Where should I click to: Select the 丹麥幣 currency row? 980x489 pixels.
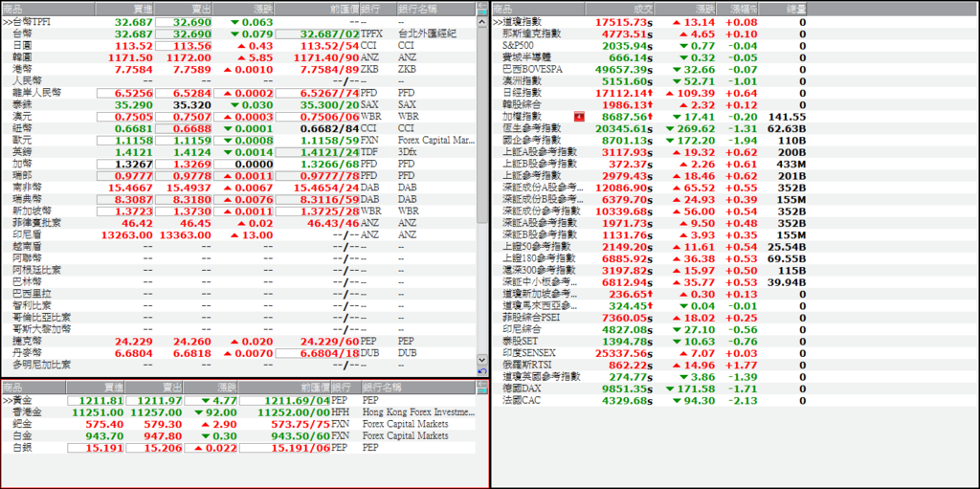(x=238, y=354)
